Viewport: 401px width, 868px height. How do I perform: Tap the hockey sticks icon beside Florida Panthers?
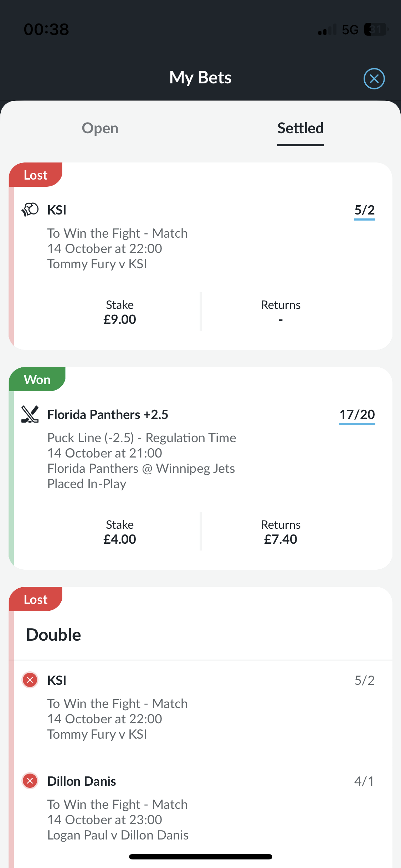(30, 414)
